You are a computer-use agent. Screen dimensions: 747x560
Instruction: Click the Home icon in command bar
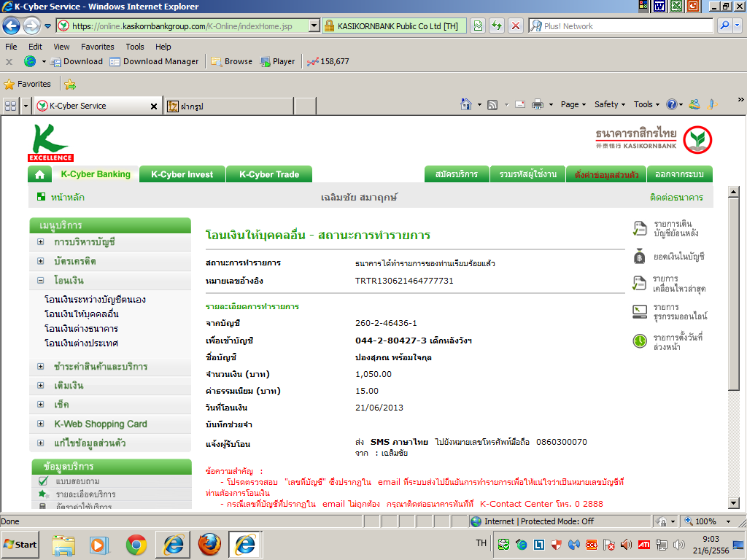(x=466, y=104)
